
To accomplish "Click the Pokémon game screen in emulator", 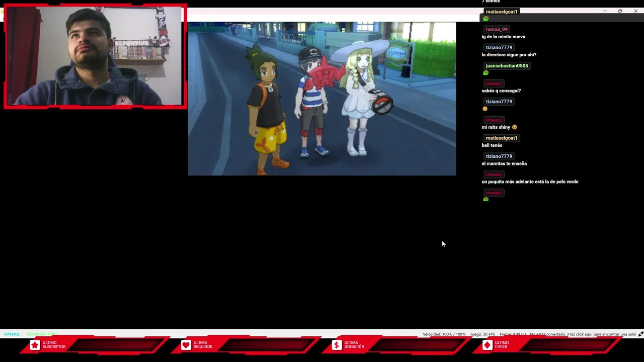I will (322, 99).
